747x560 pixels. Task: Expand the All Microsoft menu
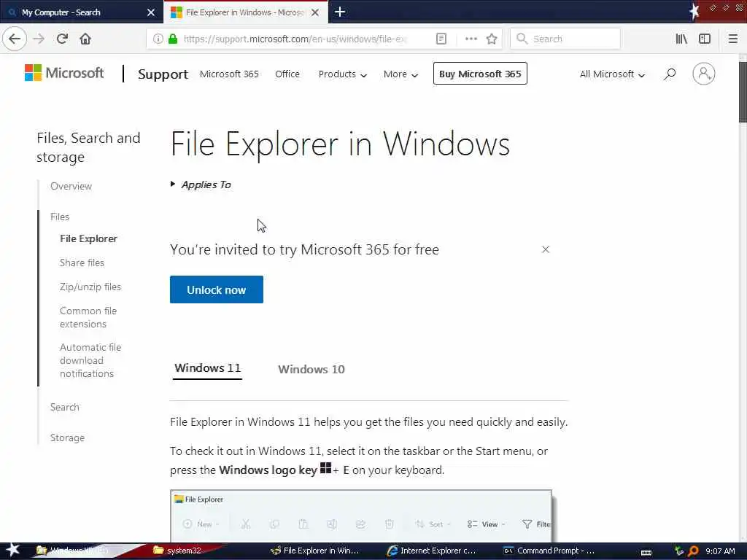(x=612, y=74)
